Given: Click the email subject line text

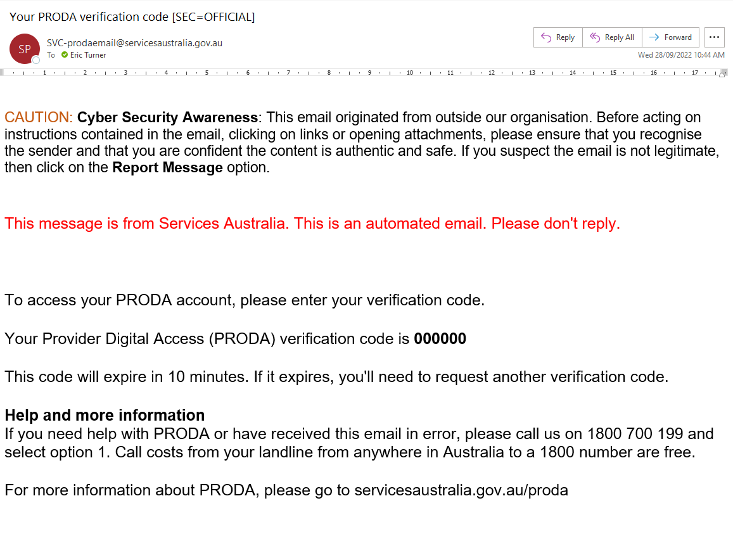Looking at the screenshot, I should pyautogui.click(x=132, y=17).
